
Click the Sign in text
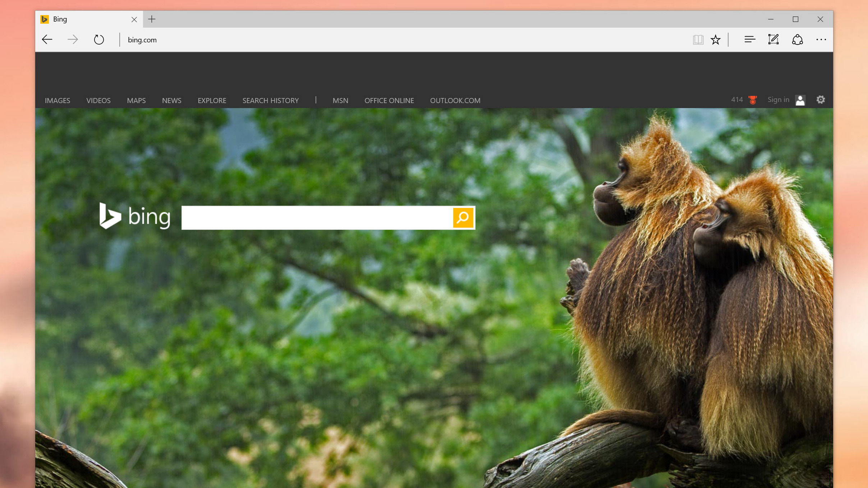click(778, 100)
